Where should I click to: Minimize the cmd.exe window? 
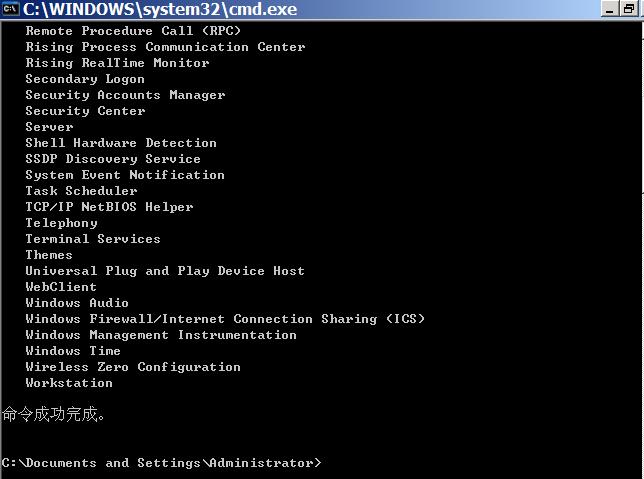(x=610, y=9)
